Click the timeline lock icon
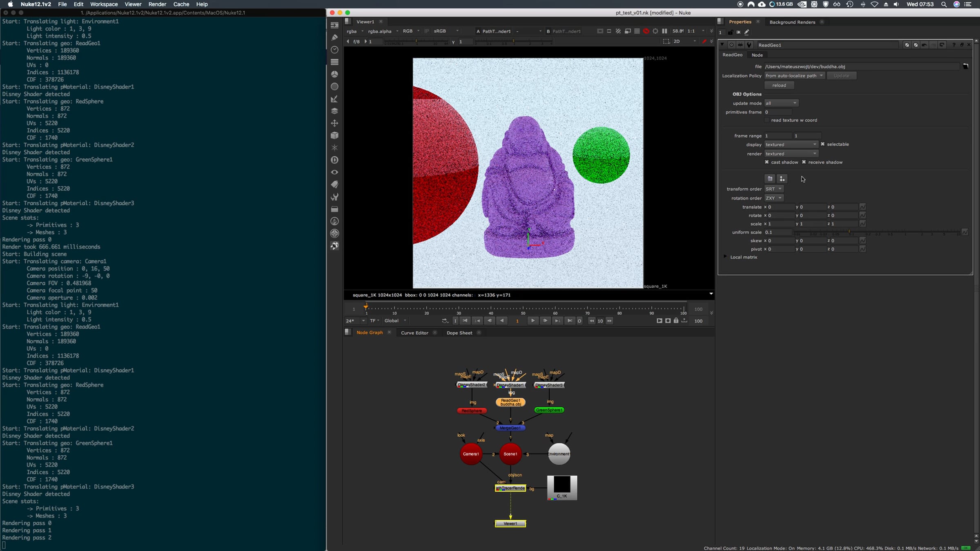Screen dimensions: 980x551 (676, 321)
